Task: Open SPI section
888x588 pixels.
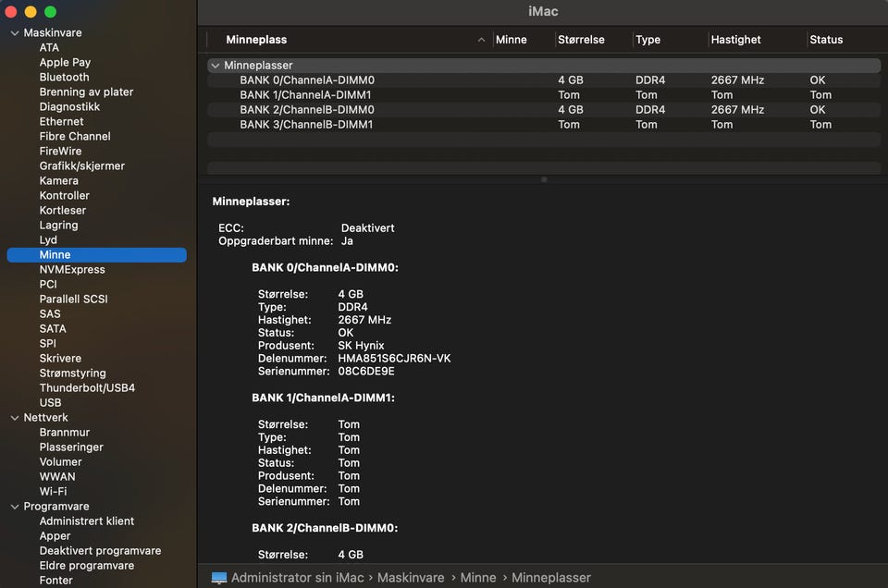Action: [x=47, y=344]
